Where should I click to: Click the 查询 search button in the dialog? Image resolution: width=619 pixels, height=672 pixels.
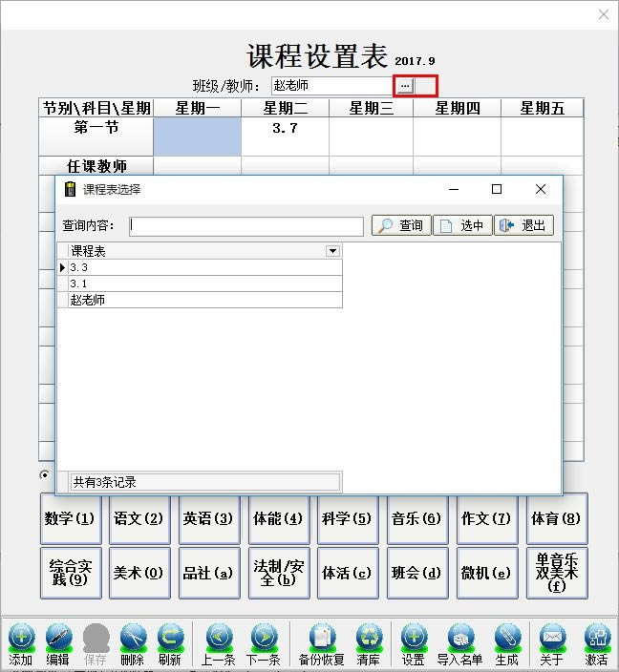pyautogui.click(x=401, y=225)
